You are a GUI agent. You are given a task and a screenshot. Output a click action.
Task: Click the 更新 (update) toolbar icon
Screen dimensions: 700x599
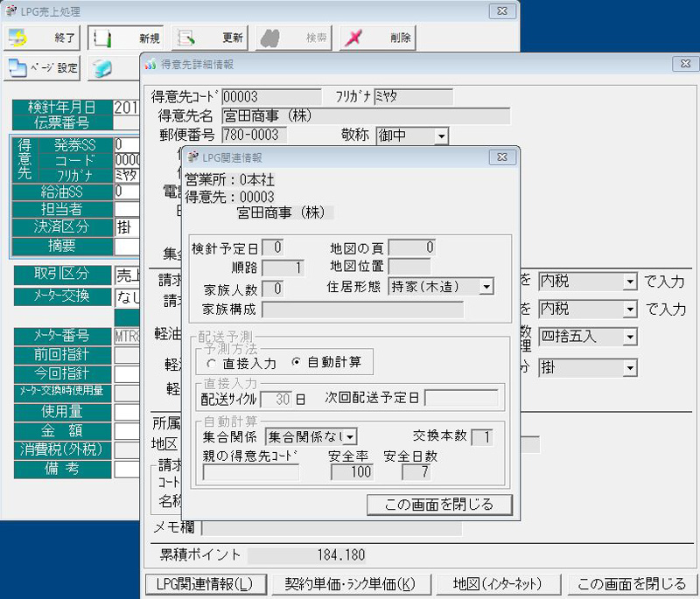click(185, 38)
